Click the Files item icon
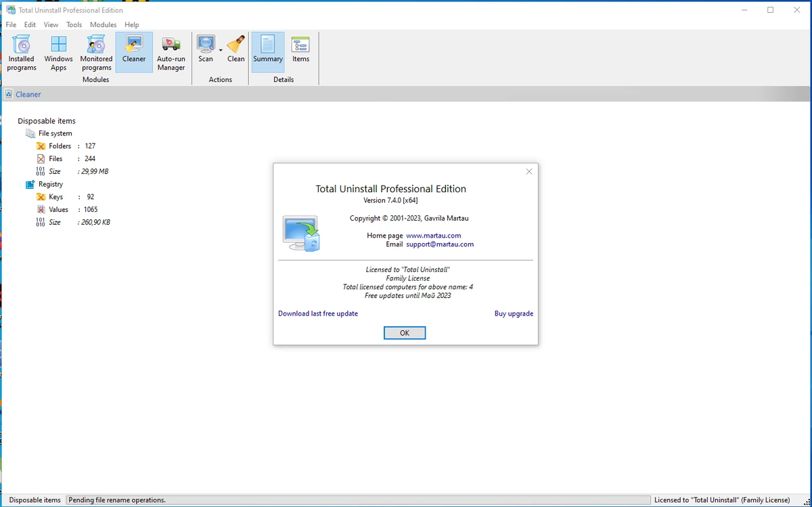The height and width of the screenshot is (507, 812). click(x=41, y=159)
